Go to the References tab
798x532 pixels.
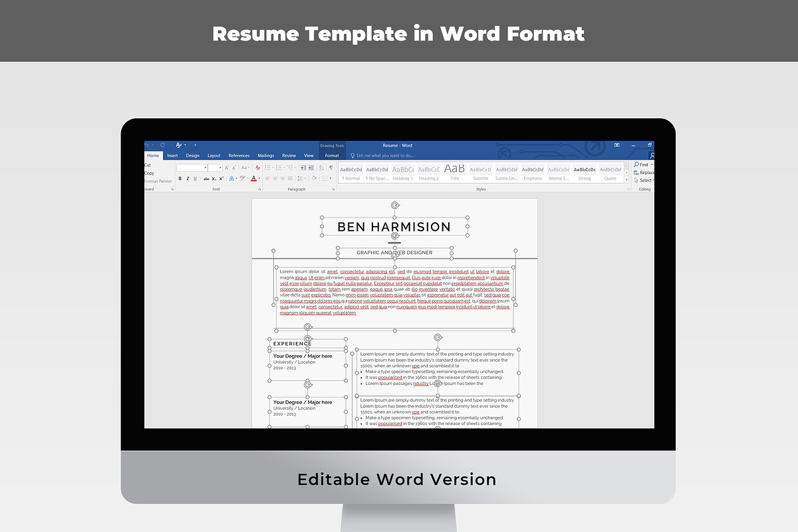(239, 156)
